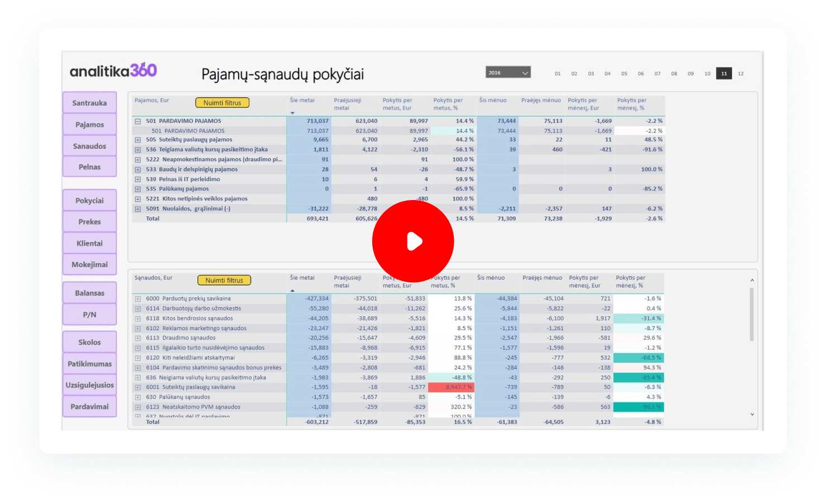The height and width of the screenshot is (504, 826).
Task: Collapse the 501 PARDAVIMO PAJAMOS row
Action: click(x=137, y=121)
